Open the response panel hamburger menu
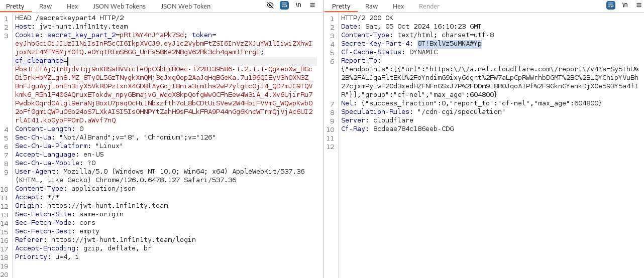644x278 pixels. tap(638, 6)
